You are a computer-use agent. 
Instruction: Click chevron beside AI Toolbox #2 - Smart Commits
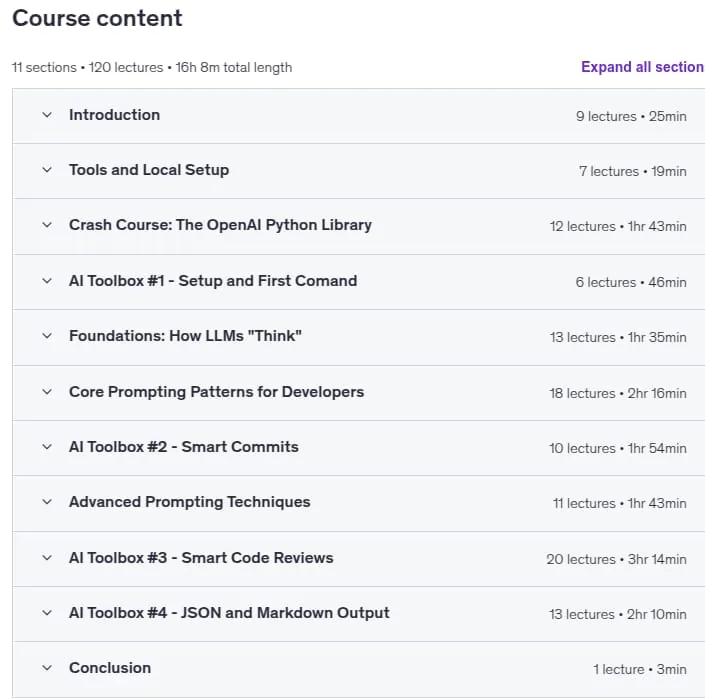47,447
